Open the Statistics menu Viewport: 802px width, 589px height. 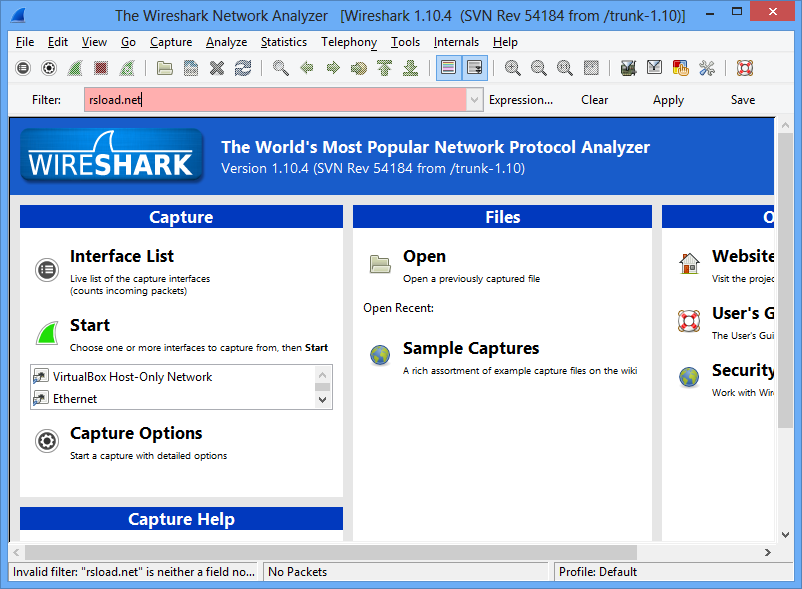click(x=283, y=42)
